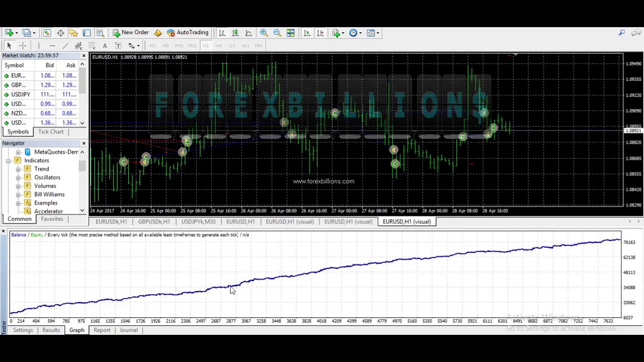Open arrows objects dropdown arrow
The width and height of the screenshot is (644, 362).
pyautogui.click(x=138, y=46)
